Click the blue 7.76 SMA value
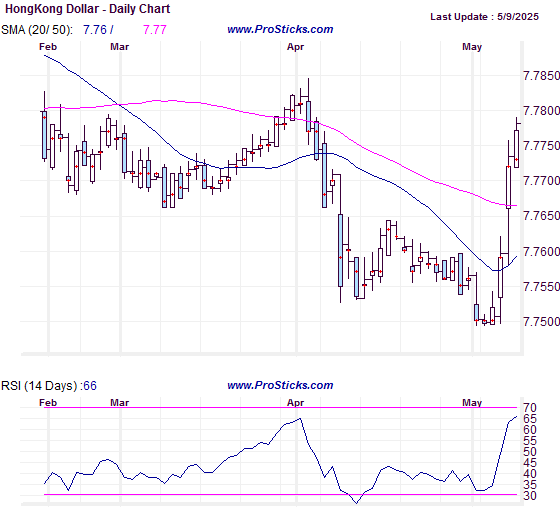The image size is (560, 525). [x=95, y=30]
